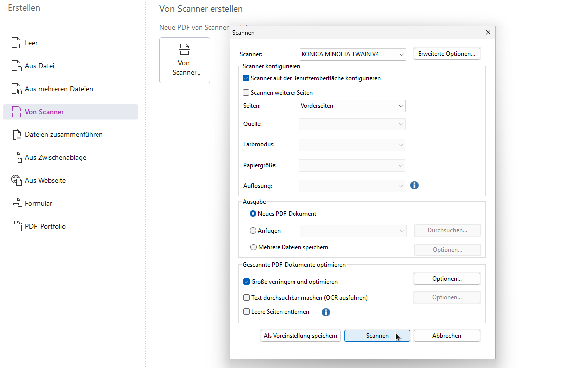Click the Aus Webseite globe icon
This screenshot has height=368, width=588.
coord(16,180)
